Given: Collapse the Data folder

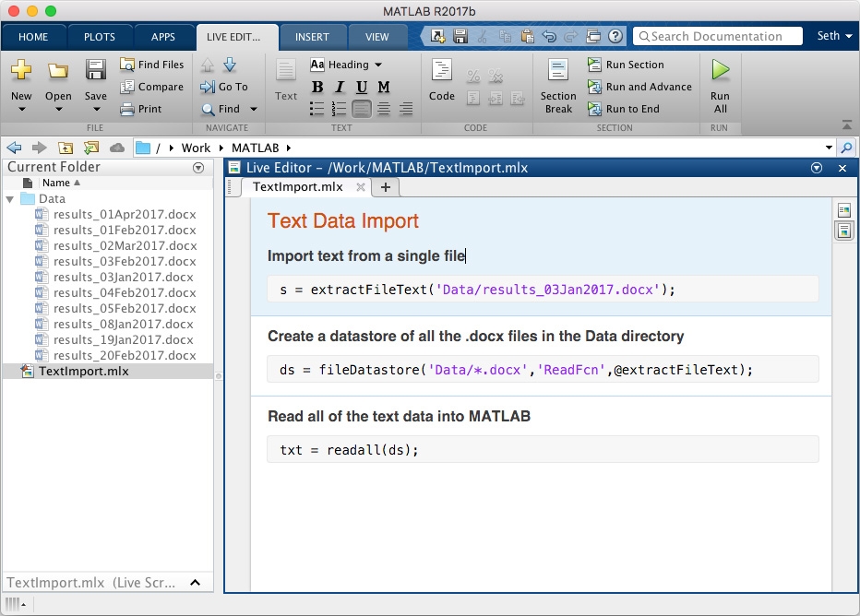Looking at the screenshot, I should [11, 198].
